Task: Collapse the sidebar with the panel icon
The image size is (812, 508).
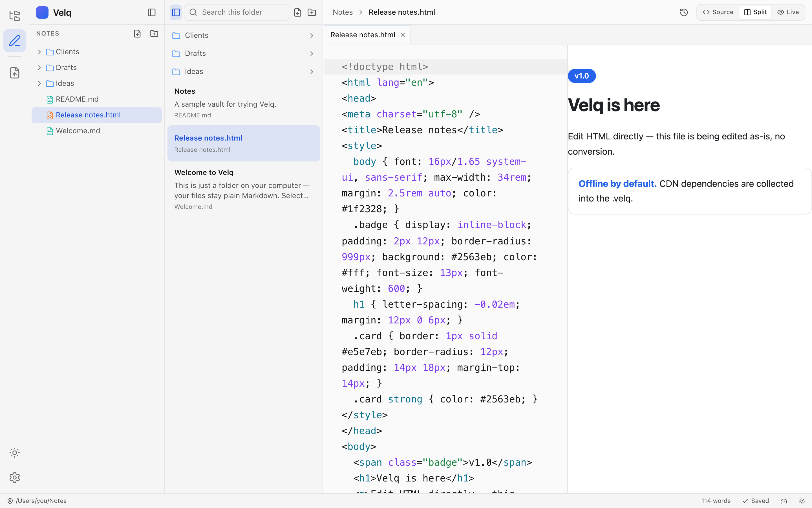Action: click(x=152, y=12)
